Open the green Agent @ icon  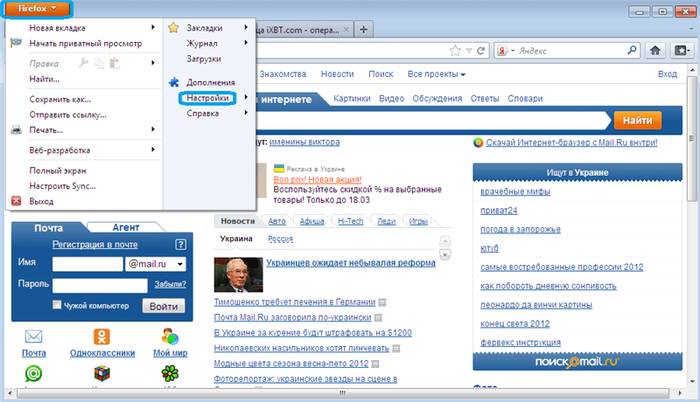point(33,373)
